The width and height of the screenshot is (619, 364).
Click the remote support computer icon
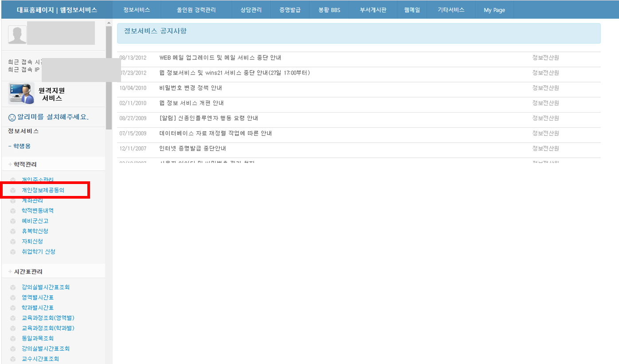point(21,94)
